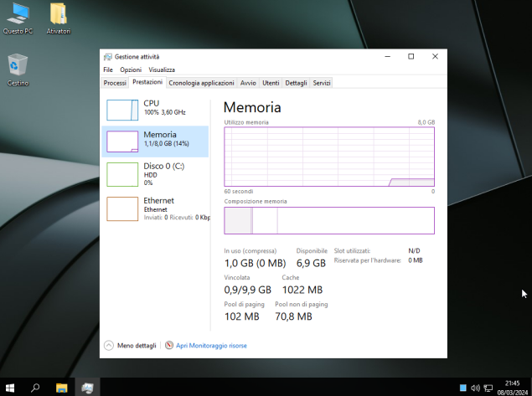Click the resource monitor gauge icon
The width and height of the screenshot is (532, 396).
(x=169, y=345)
